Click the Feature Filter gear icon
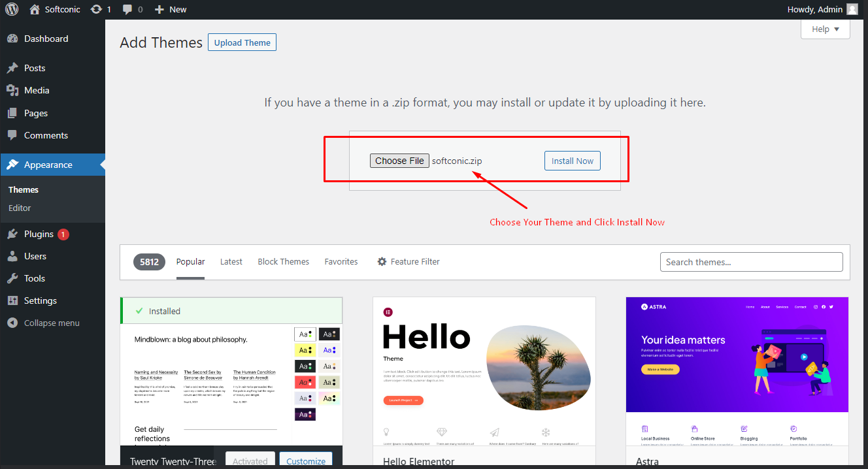The width and height of the screenshot is (868, 469). coord(382,261)
